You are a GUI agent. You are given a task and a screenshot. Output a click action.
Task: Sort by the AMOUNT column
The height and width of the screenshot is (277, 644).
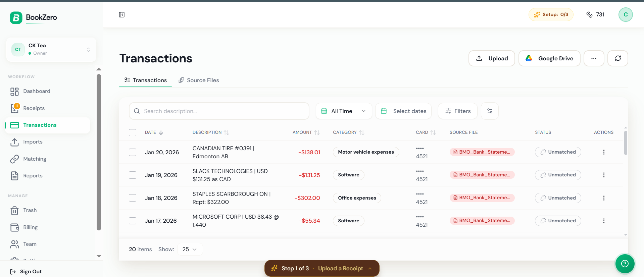pyautogui.click(x=306, y=132)
